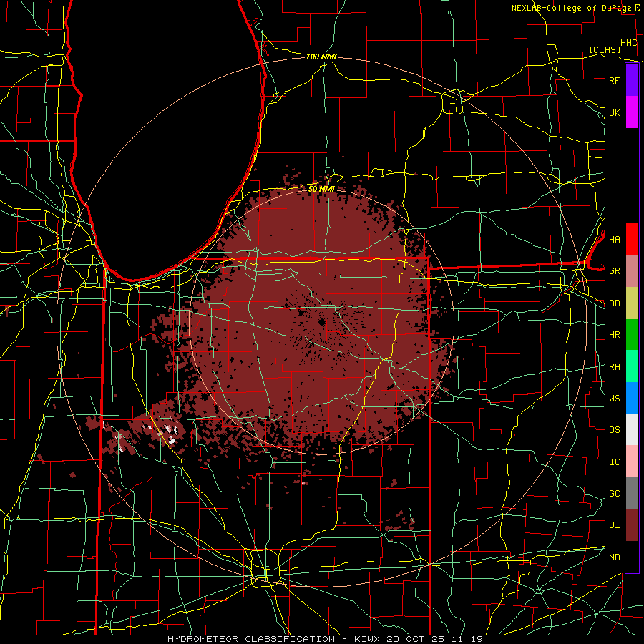Image resolution: width=644 pixels, height=644 pixels.
Task: Click the BD legend label
Action: (x=614, y=303)
